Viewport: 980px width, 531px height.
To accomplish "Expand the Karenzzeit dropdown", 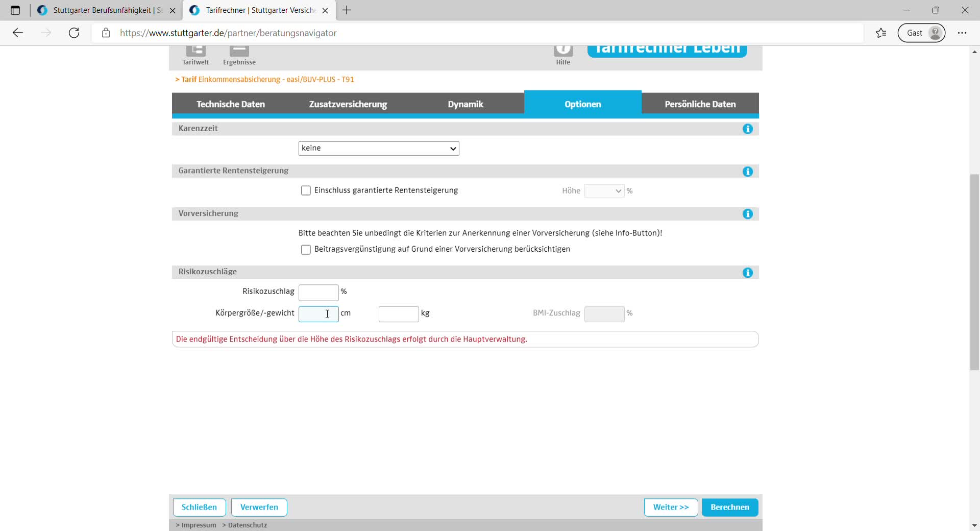I will (378, 149).
